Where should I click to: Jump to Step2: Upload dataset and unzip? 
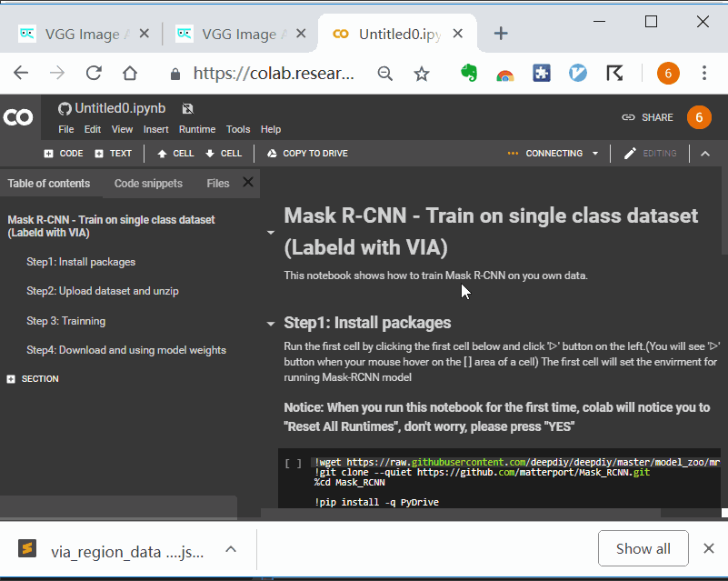[x=103, y=291]
